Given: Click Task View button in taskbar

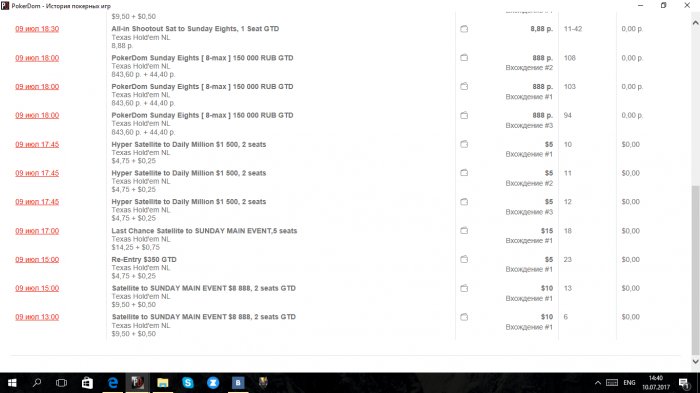Looking at the screenshot, I should click(x=62, y=383).
